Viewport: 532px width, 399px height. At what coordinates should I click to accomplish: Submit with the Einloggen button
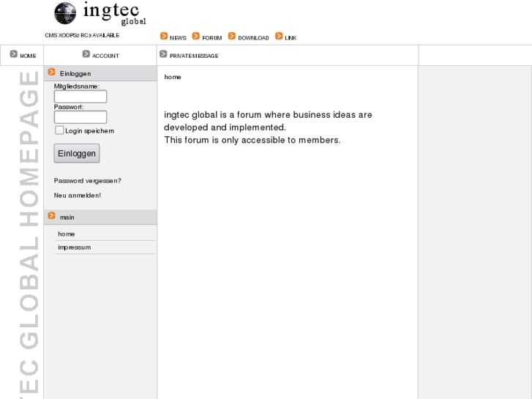tap(77, 154)
